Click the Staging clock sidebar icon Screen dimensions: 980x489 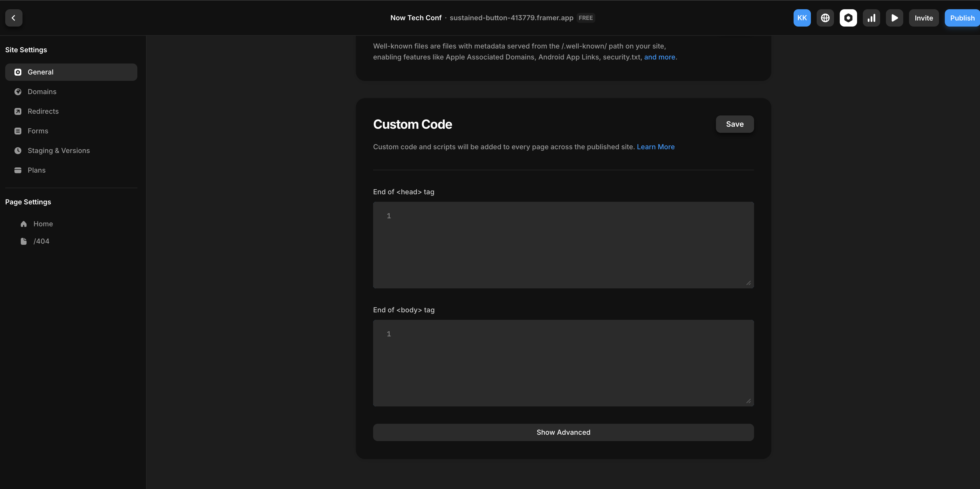point(18,150)
